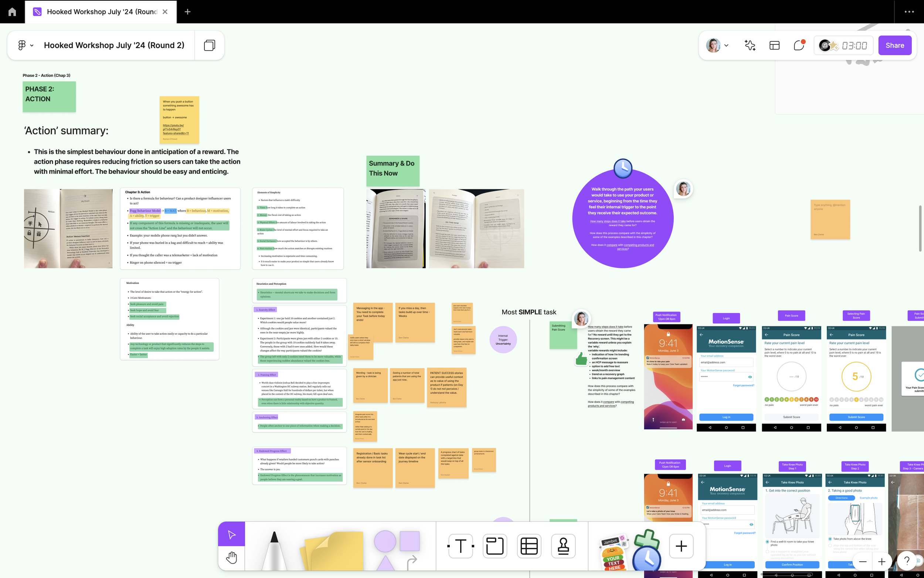The width and height of the screenshot is (924, 578).
Task: Select the Hand tool in toolbar
Action: click(x=231, y=558)
